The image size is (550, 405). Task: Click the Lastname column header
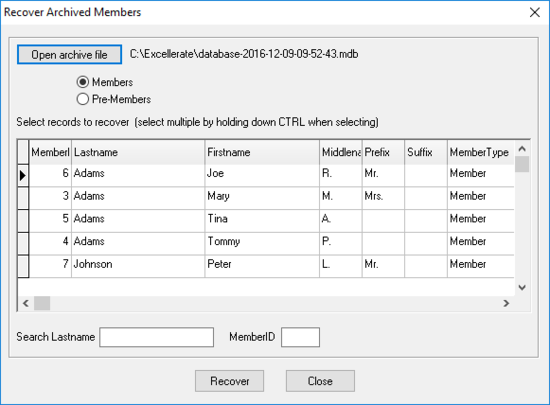138,152
